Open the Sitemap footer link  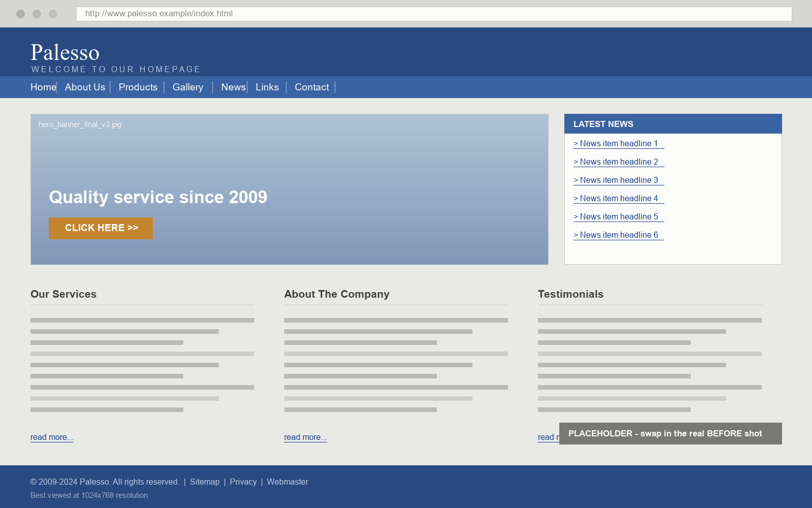click(205, 482)
